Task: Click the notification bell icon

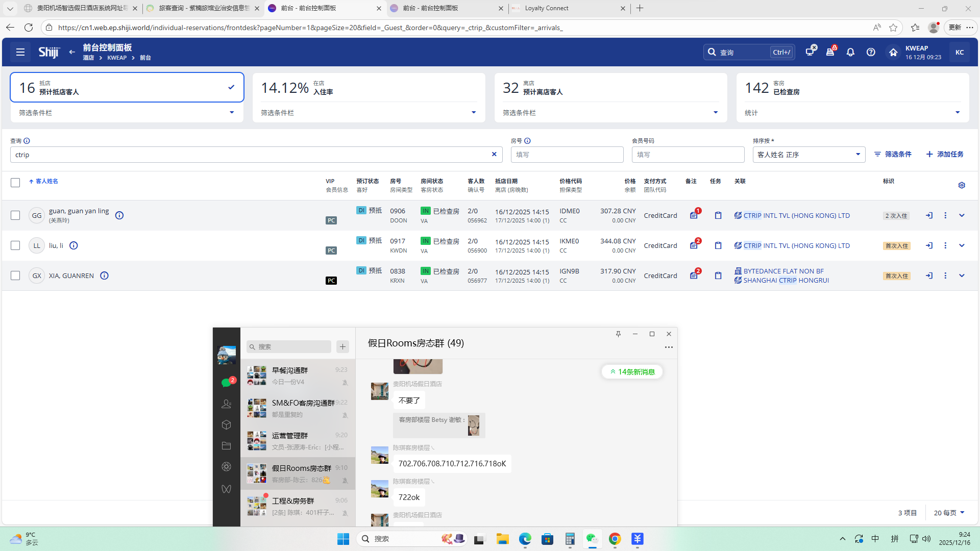Action: click(850, 52)
